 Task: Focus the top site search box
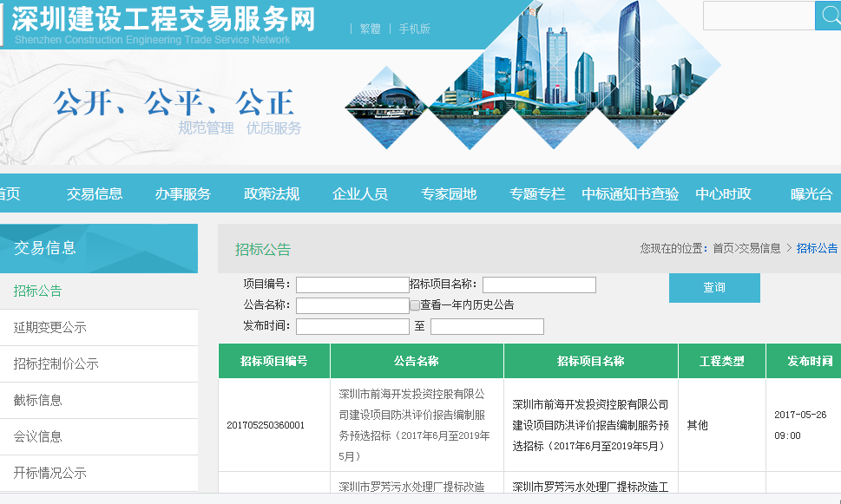759,16
